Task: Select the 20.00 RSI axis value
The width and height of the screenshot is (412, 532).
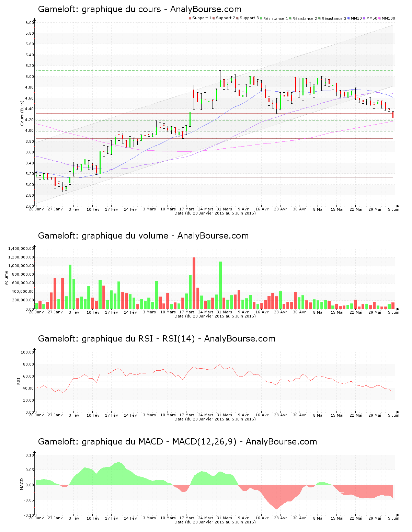Action: tap(28, 400)
